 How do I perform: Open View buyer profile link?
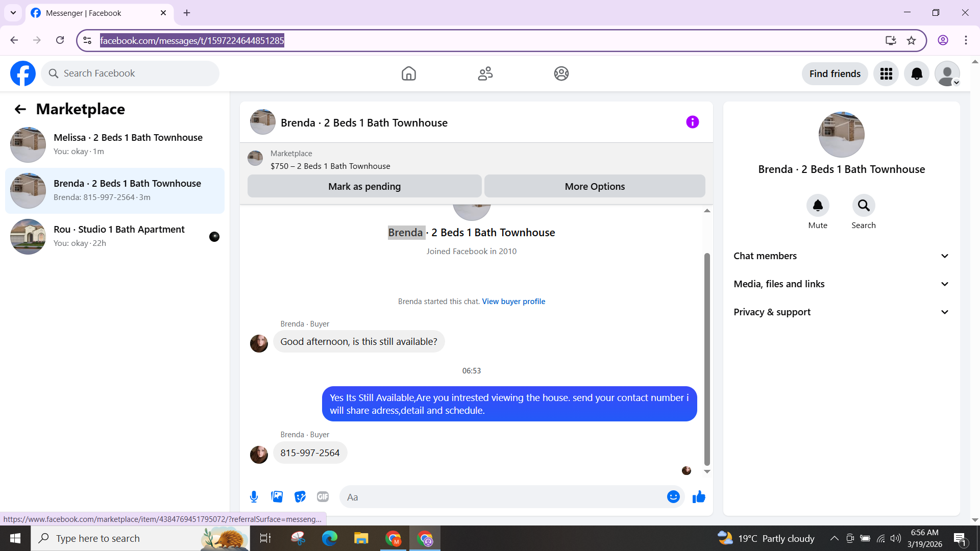click(x=513, y=302)
